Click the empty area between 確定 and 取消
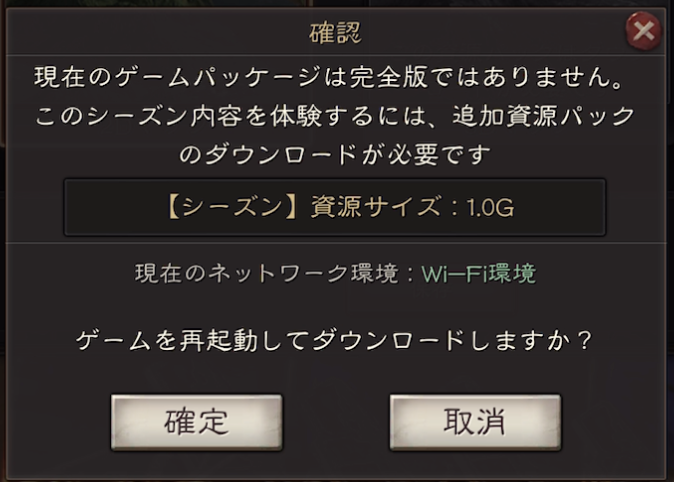674x482 pixels. pos(335,422)
